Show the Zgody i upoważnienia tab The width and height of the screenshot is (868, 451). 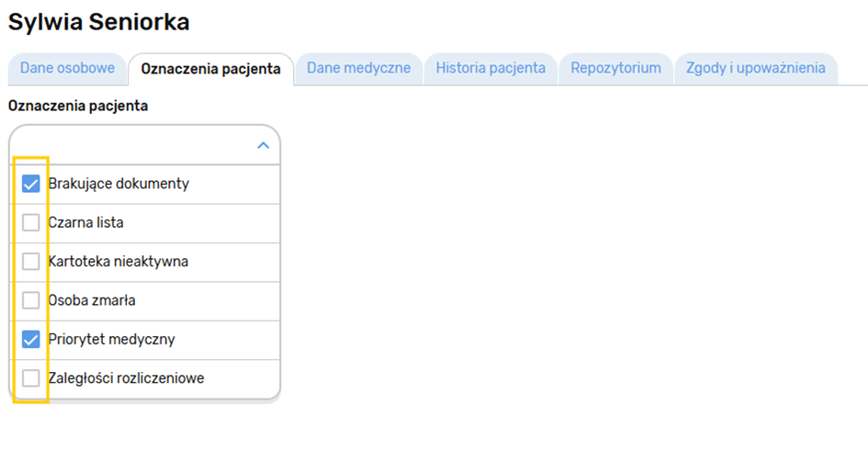click(x=755, y=68)
